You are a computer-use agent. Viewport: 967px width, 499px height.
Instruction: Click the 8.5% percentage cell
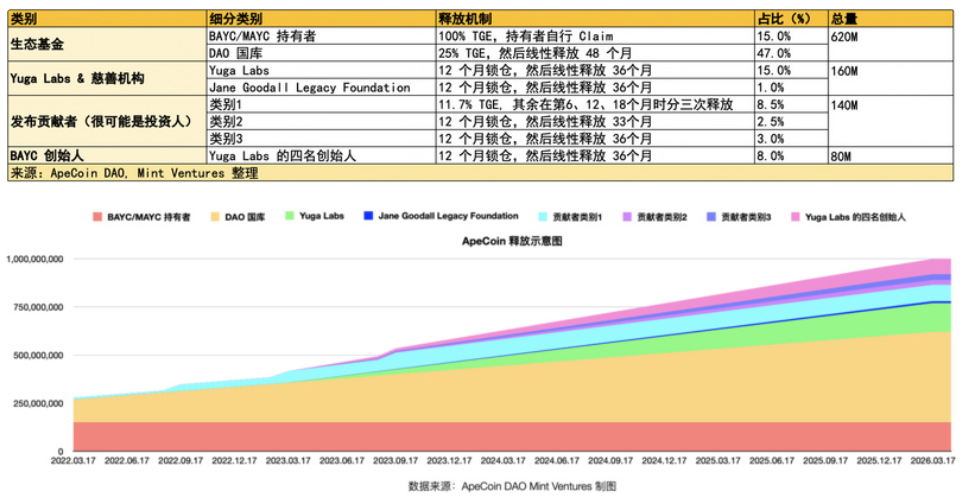coord(791,104)
